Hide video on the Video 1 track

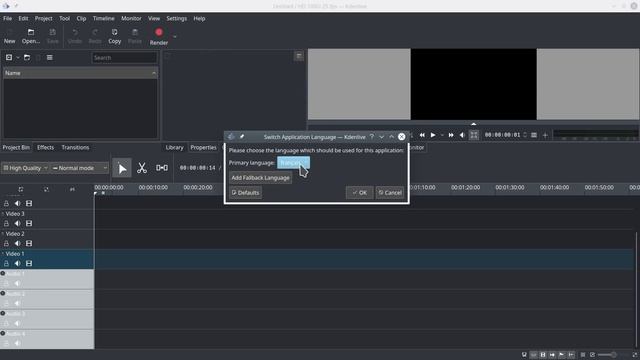[x=29, y=264]
